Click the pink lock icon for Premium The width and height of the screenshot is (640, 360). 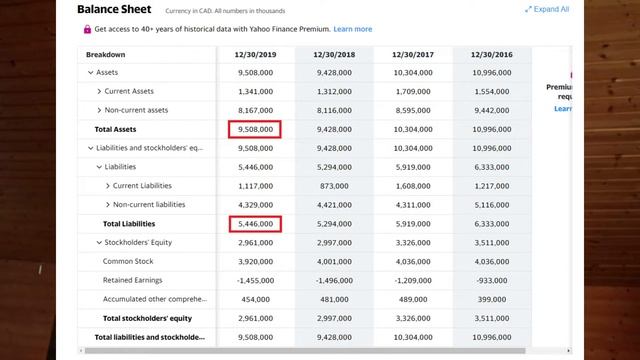point(87,29)
